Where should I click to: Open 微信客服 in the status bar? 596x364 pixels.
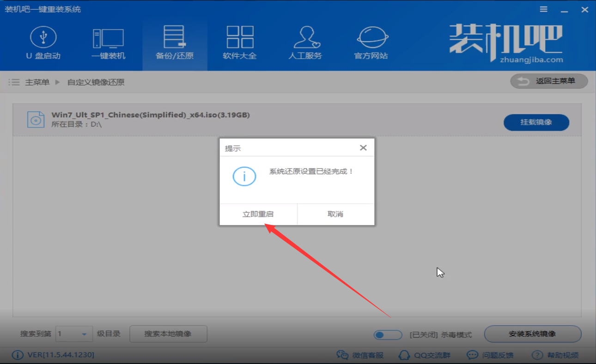pos(360,355)
